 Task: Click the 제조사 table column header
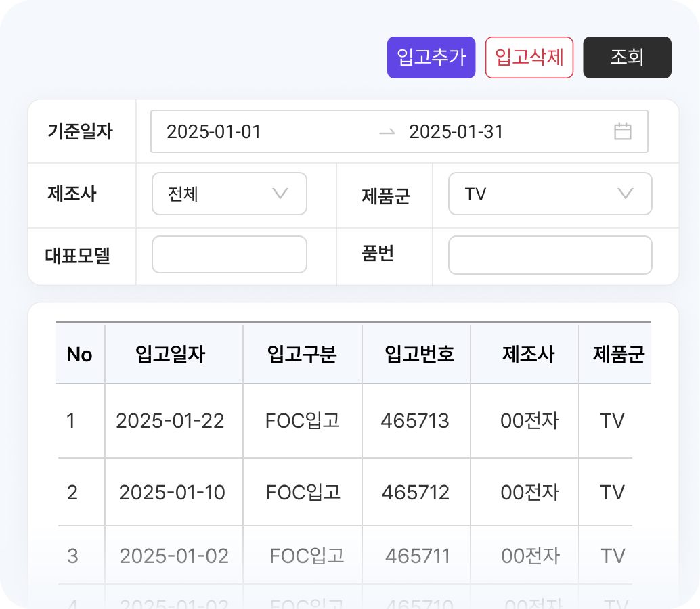(x=528, y=354)
